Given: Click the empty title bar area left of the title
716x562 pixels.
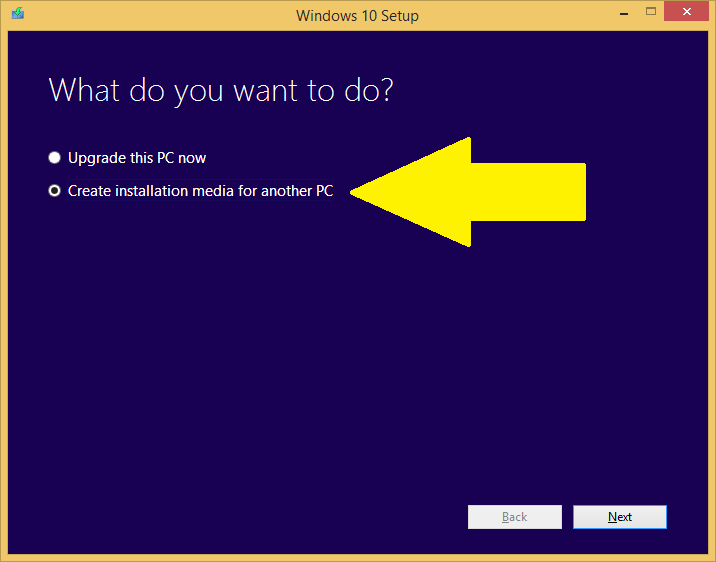Looking at the screenshot, I should [150, 15].
